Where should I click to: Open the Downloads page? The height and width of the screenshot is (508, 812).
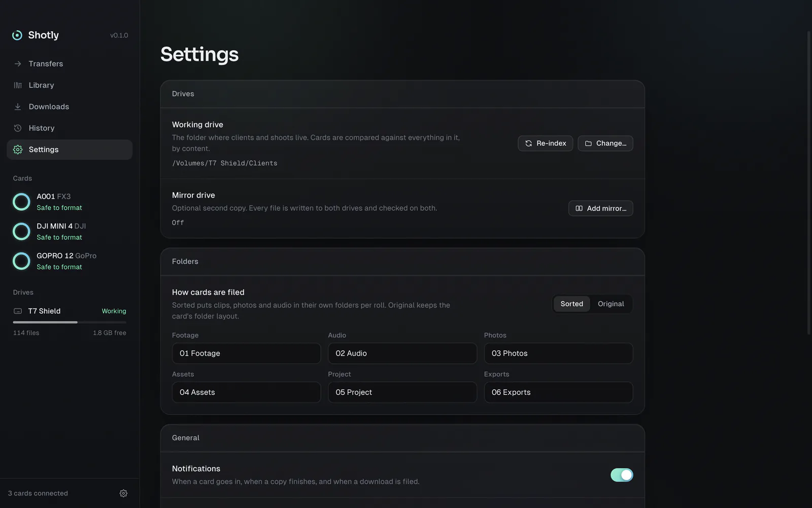[x=70, y=107]
